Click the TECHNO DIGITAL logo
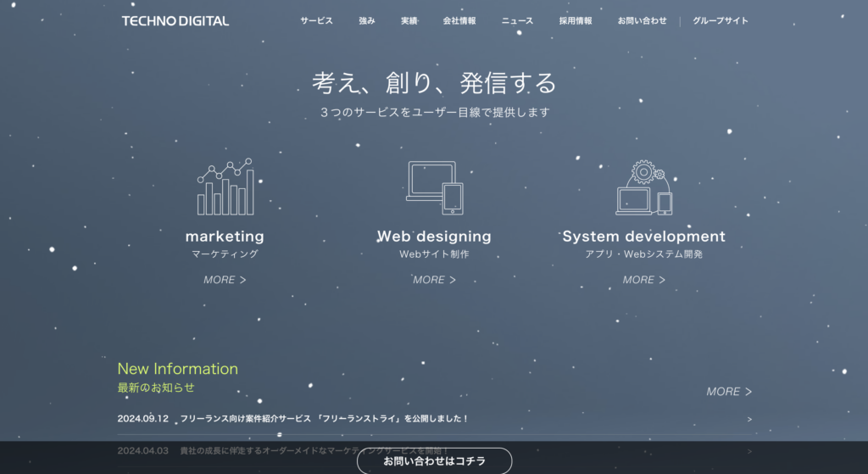Viewport: 868px width, 474px height. (x=175, y=20)
